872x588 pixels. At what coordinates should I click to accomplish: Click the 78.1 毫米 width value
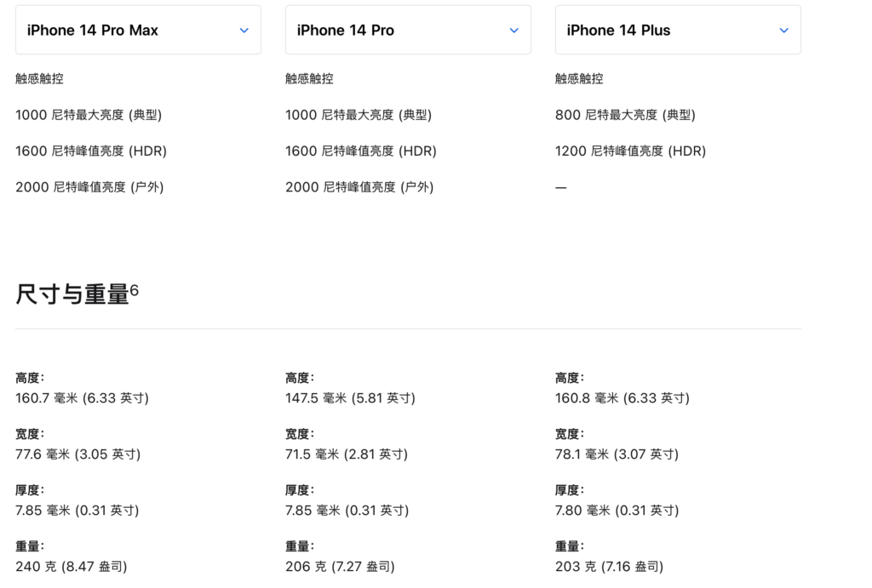tap(617, 454)
